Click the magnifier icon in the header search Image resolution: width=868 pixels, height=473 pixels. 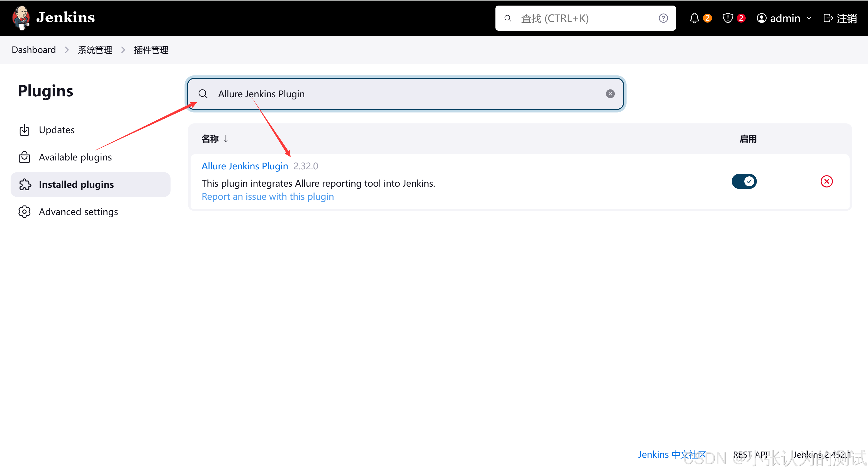point(507,18)
